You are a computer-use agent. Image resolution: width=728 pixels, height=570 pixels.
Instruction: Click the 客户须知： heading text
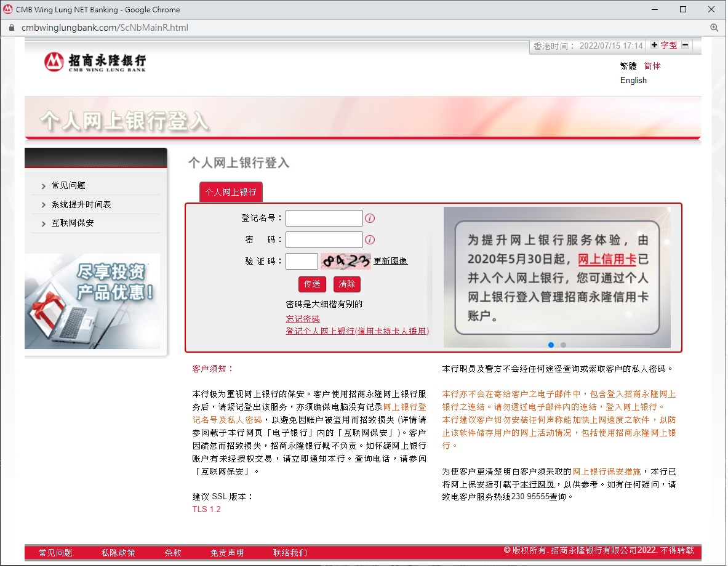(213, 369)
